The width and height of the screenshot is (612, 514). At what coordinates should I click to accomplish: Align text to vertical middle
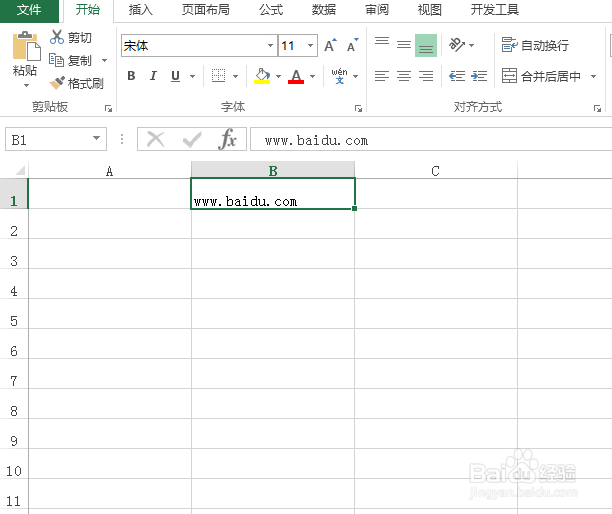[404, 45]
